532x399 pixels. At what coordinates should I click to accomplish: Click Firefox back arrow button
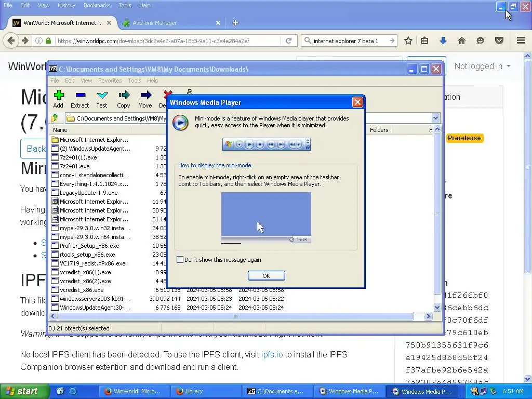pos(11,41)
